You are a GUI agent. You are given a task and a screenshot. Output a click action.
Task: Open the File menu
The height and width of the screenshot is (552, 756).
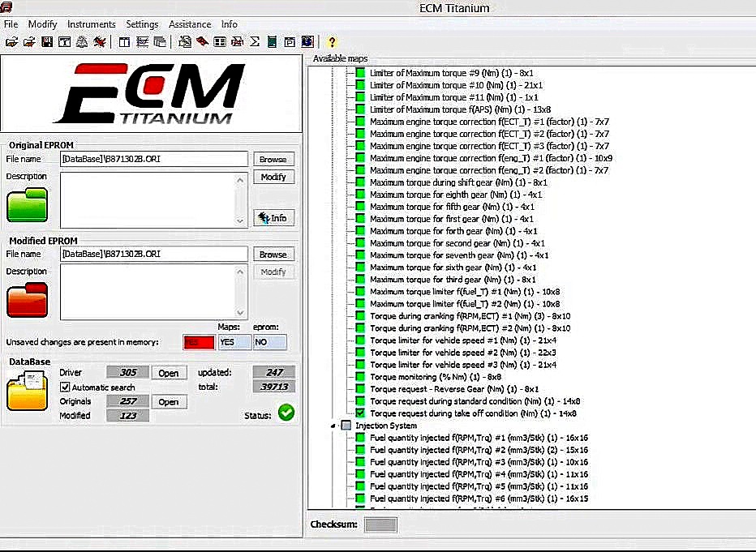[11, 24]
